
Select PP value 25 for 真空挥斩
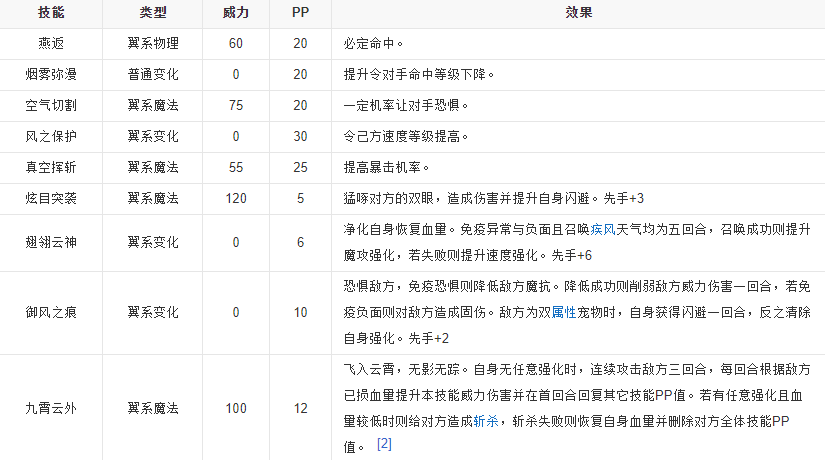[x=300, y=167]
